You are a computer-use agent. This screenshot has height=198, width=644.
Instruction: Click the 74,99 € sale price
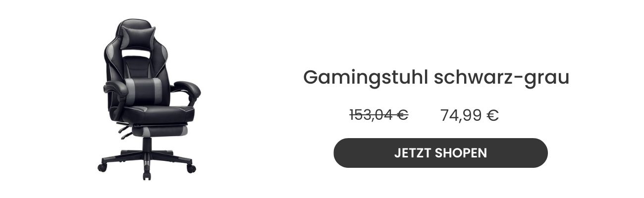click(469, 115)
